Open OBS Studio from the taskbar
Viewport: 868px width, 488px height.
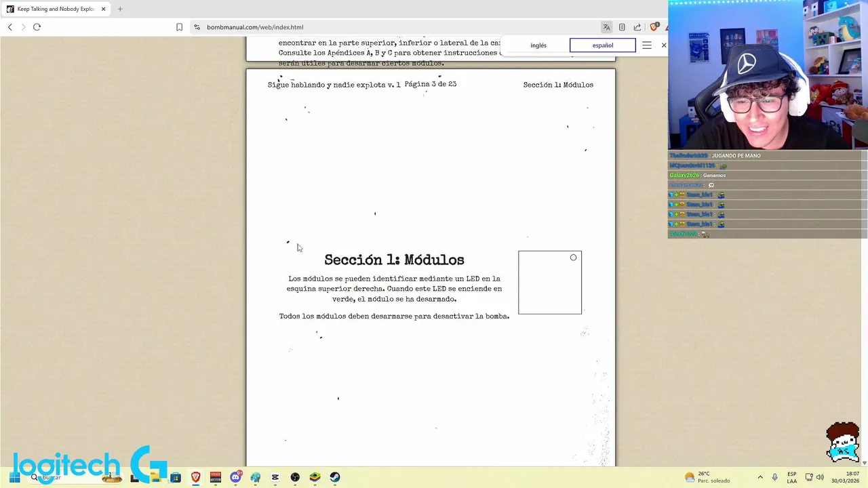295,477
